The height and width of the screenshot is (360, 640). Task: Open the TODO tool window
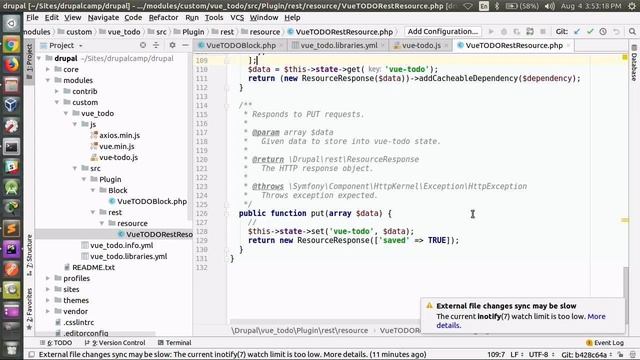click(56, 343)
